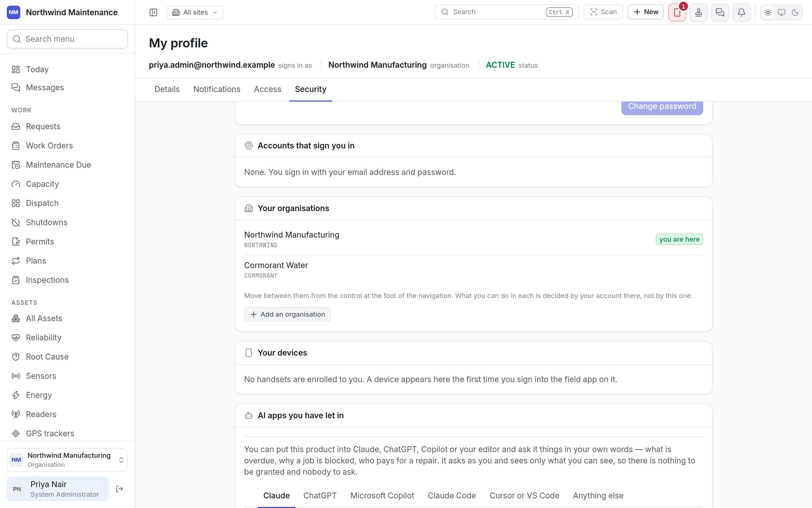Viewport: 812px width, 508px height.
Task: Switch to the Notifications tab
Action: (x=217, y=89)
